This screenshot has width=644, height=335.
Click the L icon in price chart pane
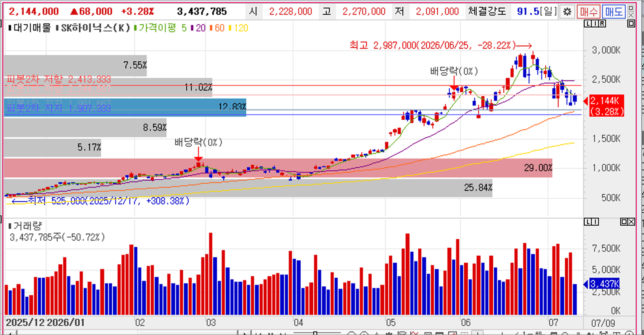tap(588, 24)
